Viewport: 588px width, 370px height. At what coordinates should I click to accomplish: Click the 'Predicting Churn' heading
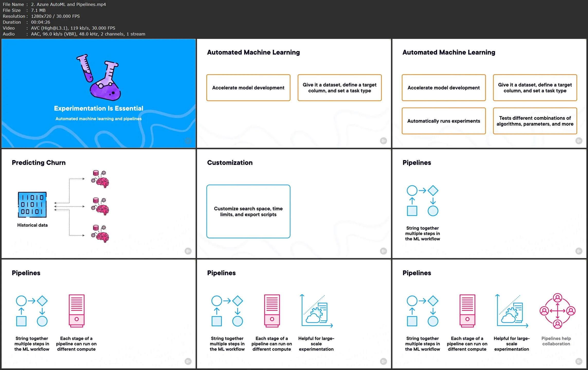(x=39, y=163)
